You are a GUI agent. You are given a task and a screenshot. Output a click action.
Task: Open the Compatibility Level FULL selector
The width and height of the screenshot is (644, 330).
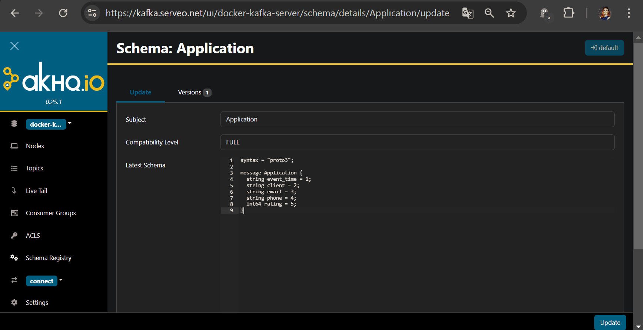click(417, 142)
